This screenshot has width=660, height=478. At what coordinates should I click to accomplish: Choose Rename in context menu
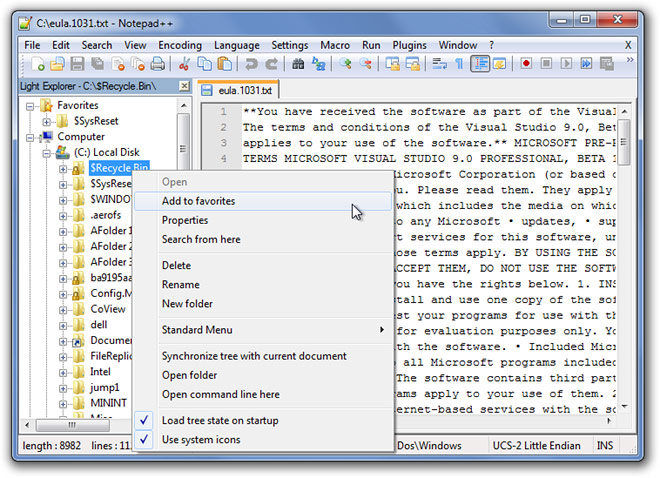click(x=263, y=284)
